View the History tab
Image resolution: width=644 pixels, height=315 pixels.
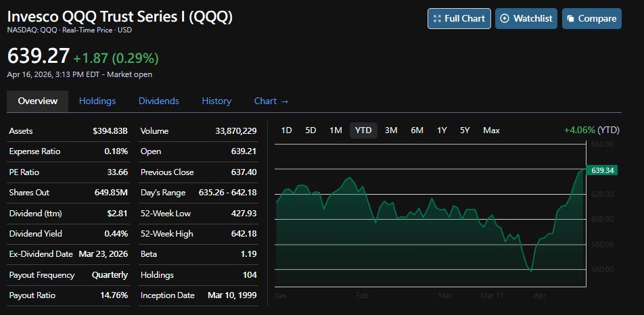216,101
